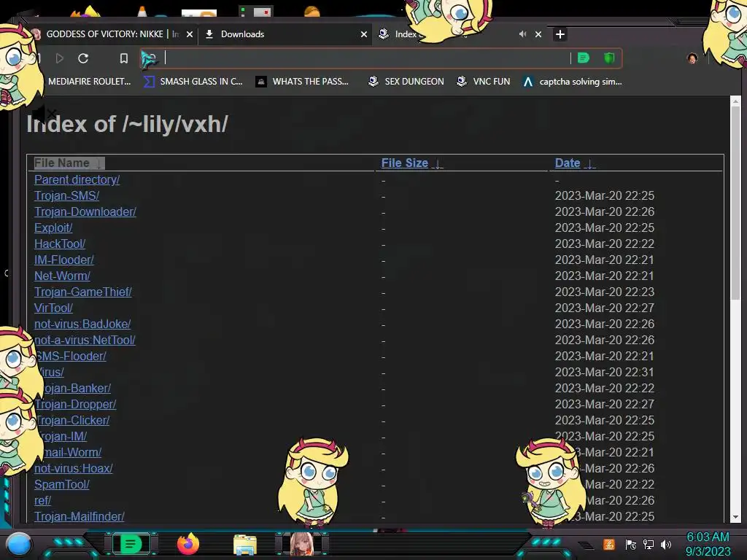Switch to the Downloads tab
The width and height of the screenshot is (747, 560).
click(286, 34)
